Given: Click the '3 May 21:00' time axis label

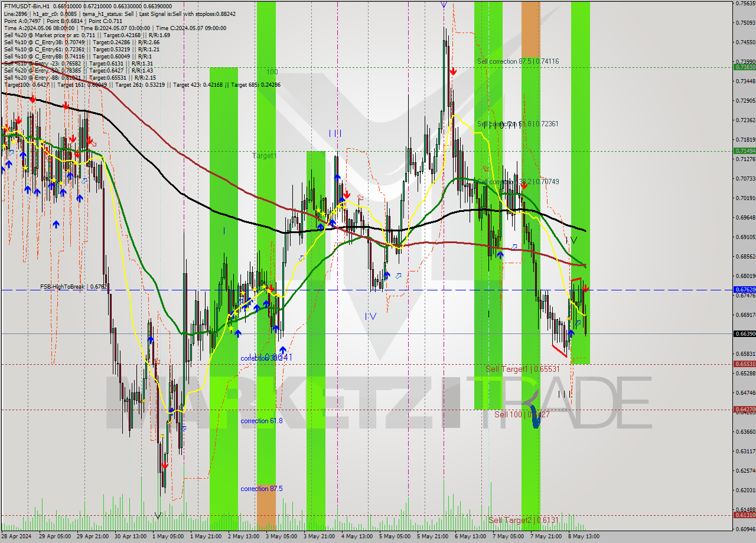Looking at the screenshot, I should (319, 537).
